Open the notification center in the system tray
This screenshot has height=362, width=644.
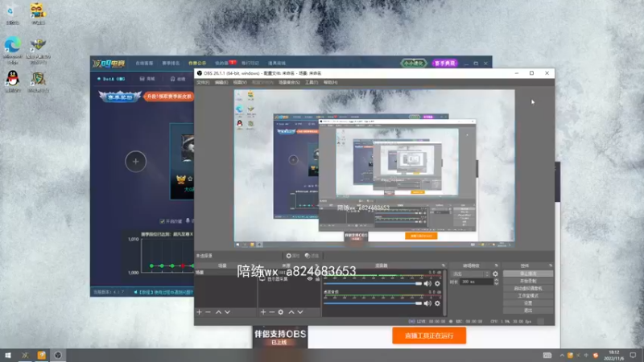pyautogui.click(x=633, y=355)
